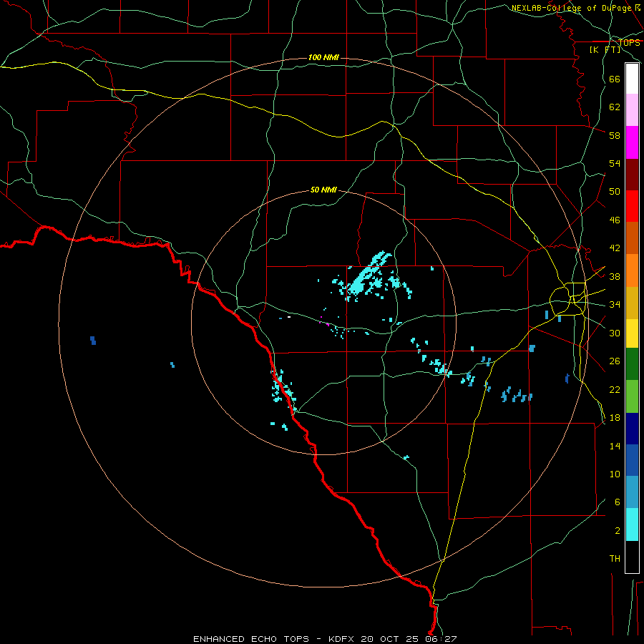Click the "30" legend value
This screenshot has width=644, height=644.
615,333
